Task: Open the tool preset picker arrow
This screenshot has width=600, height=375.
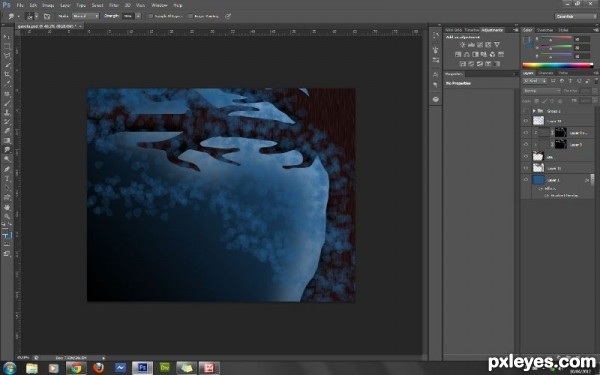Action: pos(18,16)
